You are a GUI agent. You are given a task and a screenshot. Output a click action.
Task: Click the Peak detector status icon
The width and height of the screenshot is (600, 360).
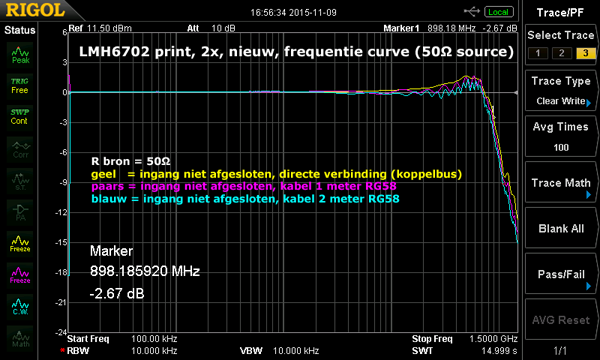click(x=20, y=55)
